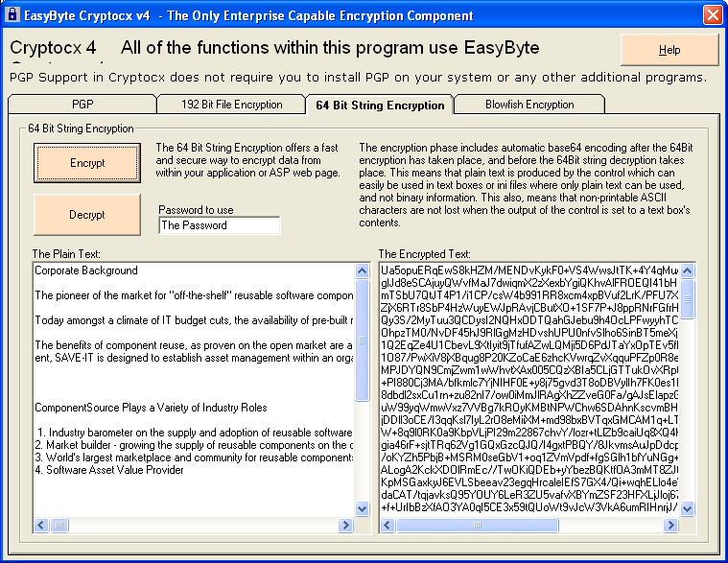Screen dimensions: 728x563
Task: Click the "3. World's largest marketplace" line
Action: click(194, 457)
